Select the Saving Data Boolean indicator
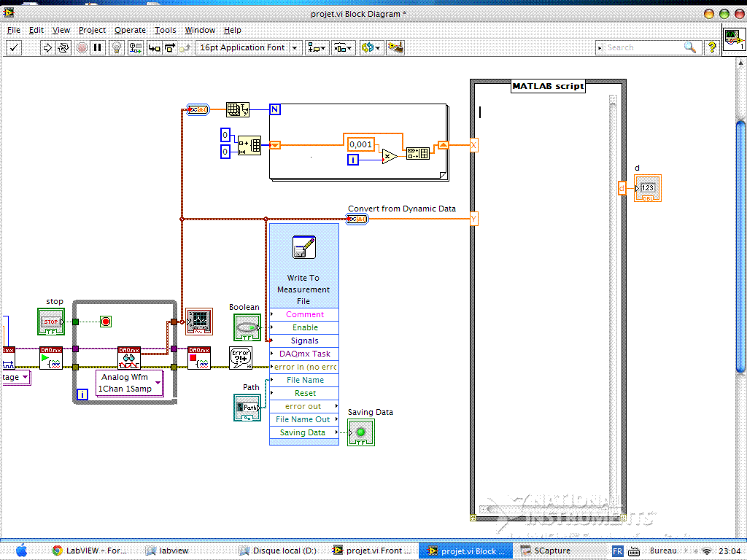 [x=361, y=432]
